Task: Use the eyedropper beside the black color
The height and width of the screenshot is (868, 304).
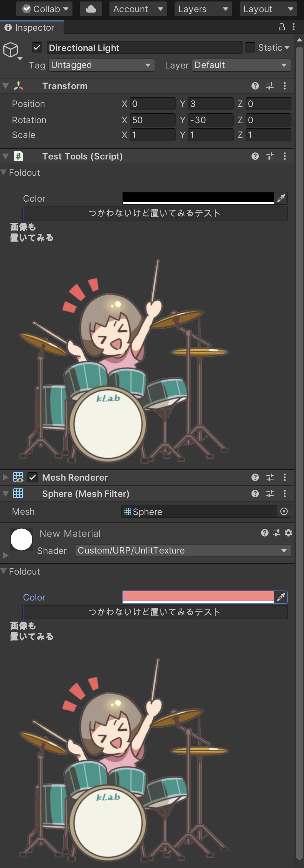Action: pyautogui.click(x=281, y=198)
